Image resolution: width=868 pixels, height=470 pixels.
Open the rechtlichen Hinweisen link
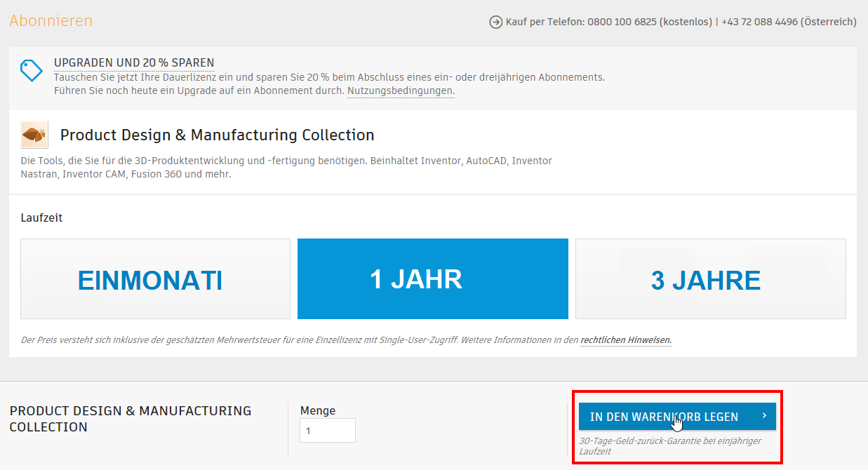coord(626,340)
